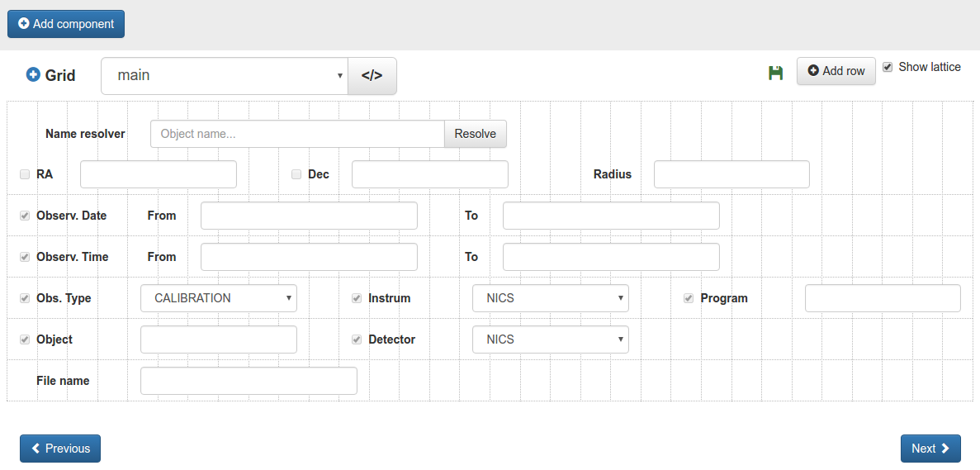Screen dimensions: 980x470
Task: Click the green save floppy disk icon
Action: click(x=775, y=73)
